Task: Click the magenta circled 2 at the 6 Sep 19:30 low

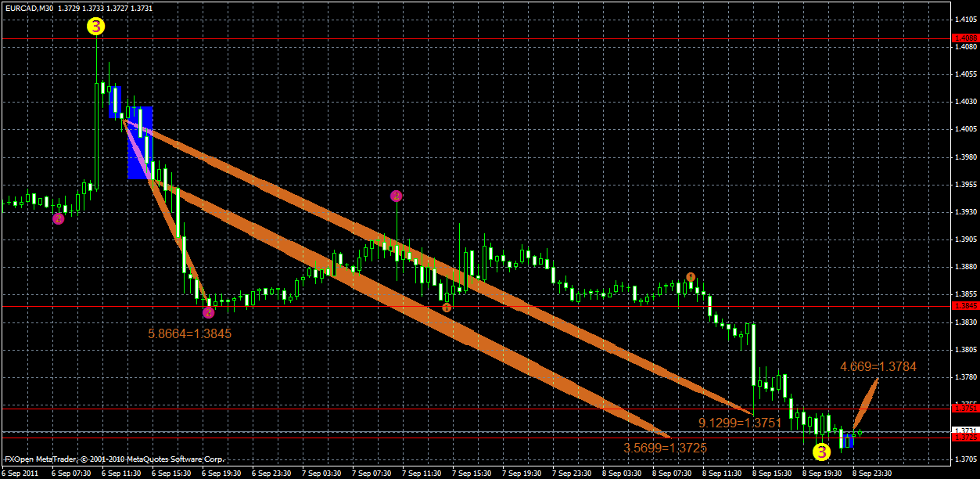Action: coord(208,312)
